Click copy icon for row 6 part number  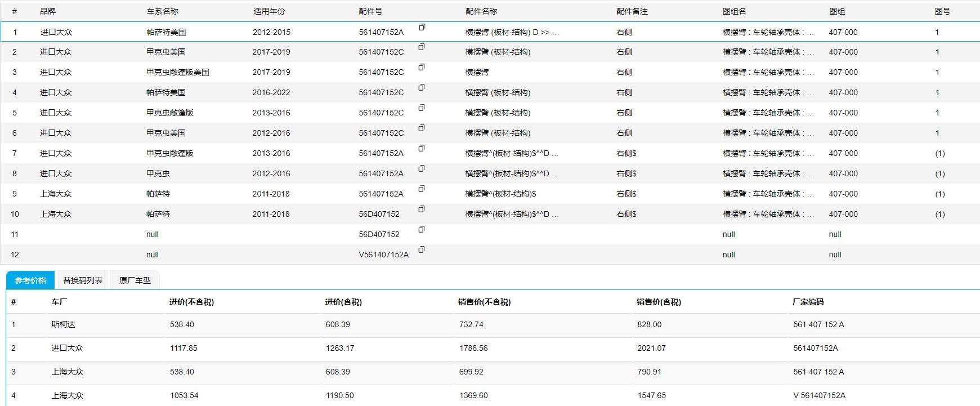(422, 128)
